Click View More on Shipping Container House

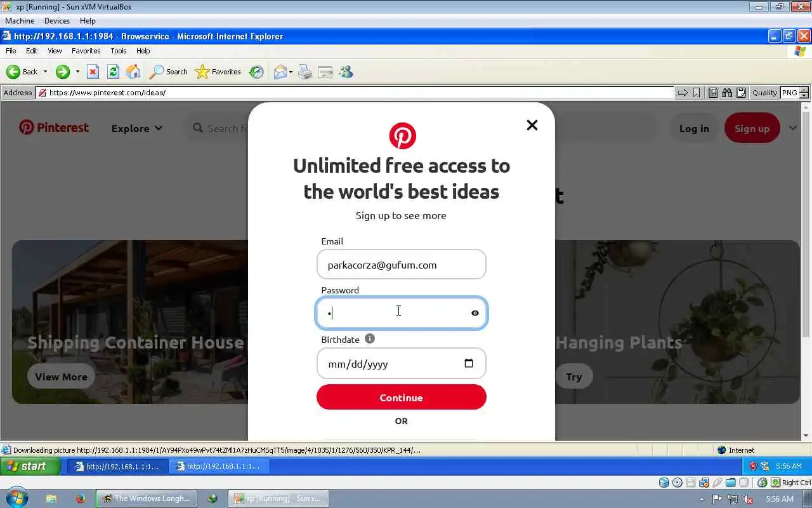61,377
